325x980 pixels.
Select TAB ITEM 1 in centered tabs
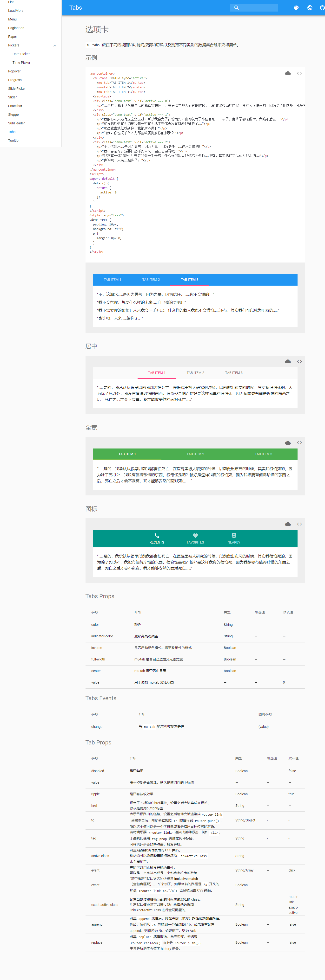tap(157, 373)
